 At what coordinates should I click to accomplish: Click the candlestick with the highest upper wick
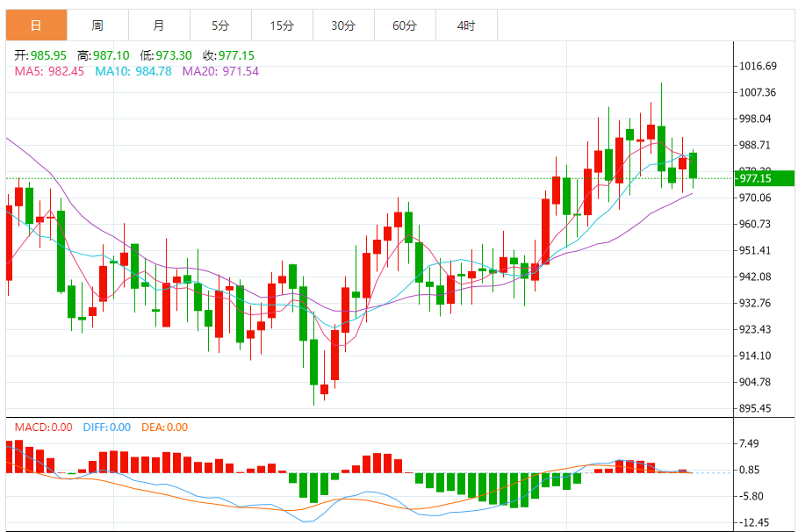pyautogui.click(x=662, y=148)
